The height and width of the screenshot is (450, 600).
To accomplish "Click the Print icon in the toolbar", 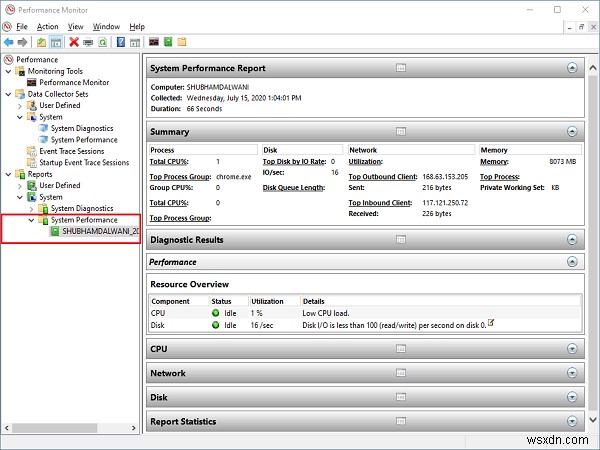I will 88,42.
